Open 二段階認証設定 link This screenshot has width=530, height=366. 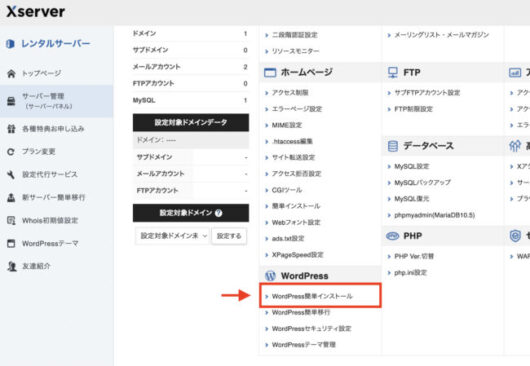pos(294,35)
